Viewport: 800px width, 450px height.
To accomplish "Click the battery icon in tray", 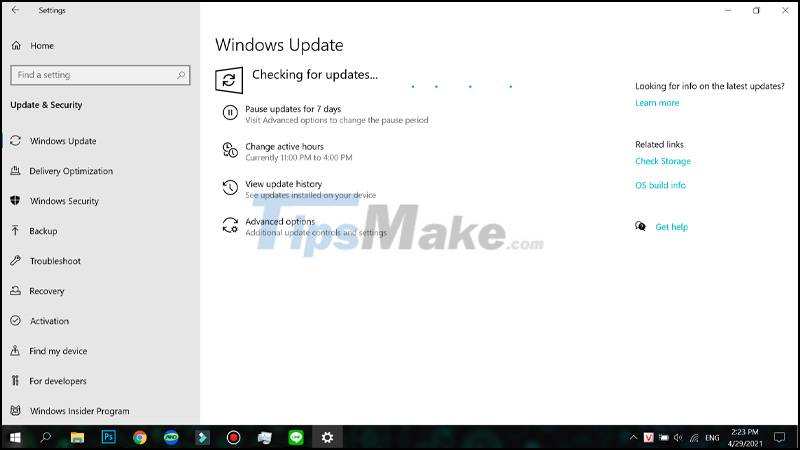I will coord(663,437).
